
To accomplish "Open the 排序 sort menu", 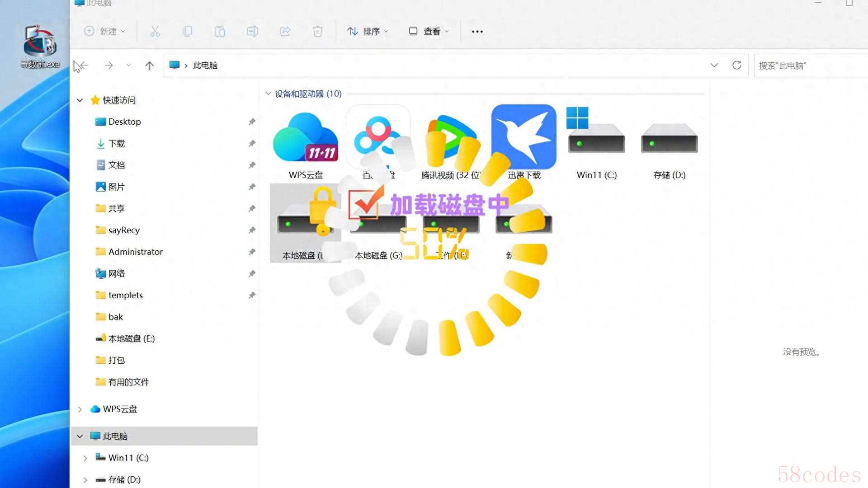I will 367,31.
